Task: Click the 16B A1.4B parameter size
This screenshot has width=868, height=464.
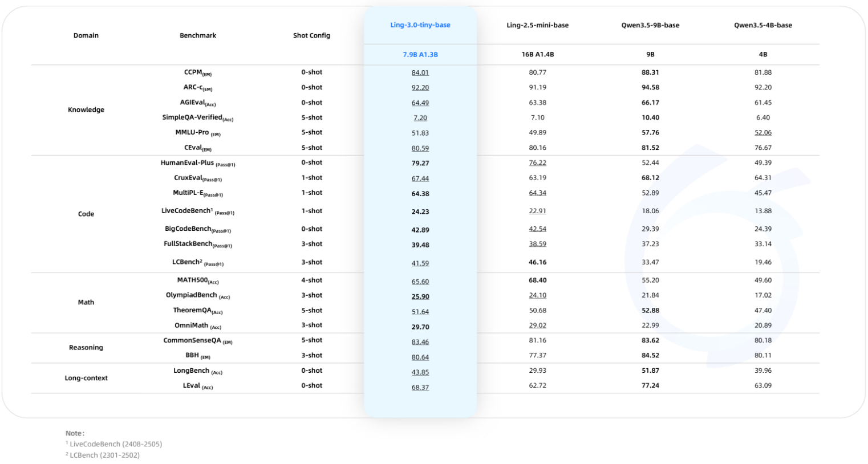Action: (537, 54)
